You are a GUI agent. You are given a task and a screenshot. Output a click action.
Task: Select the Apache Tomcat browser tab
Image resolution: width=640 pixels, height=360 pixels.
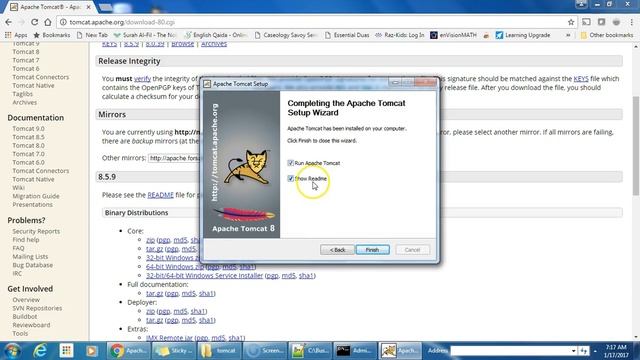50,7
